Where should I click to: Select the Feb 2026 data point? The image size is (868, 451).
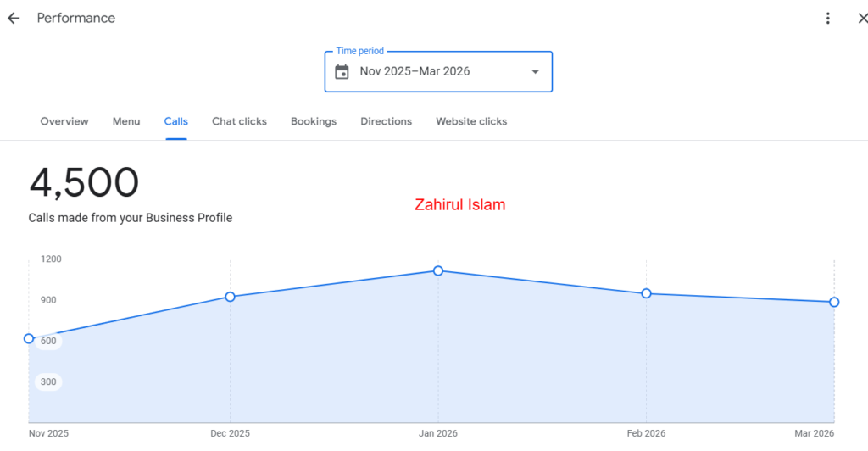pos(646,293)
